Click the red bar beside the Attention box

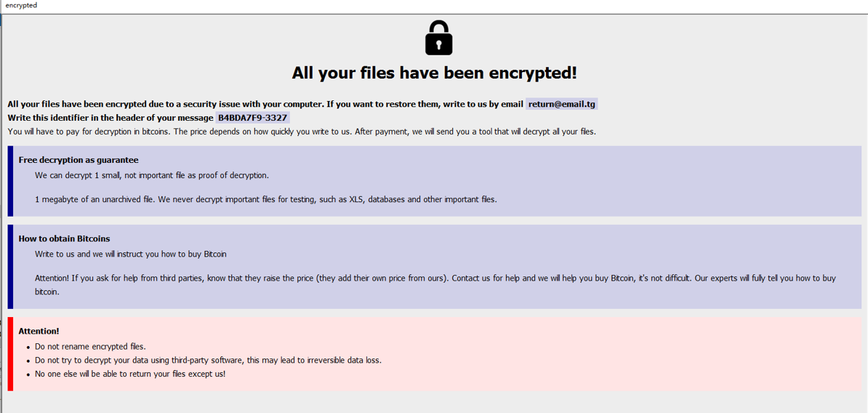click(x=10, y=354)
